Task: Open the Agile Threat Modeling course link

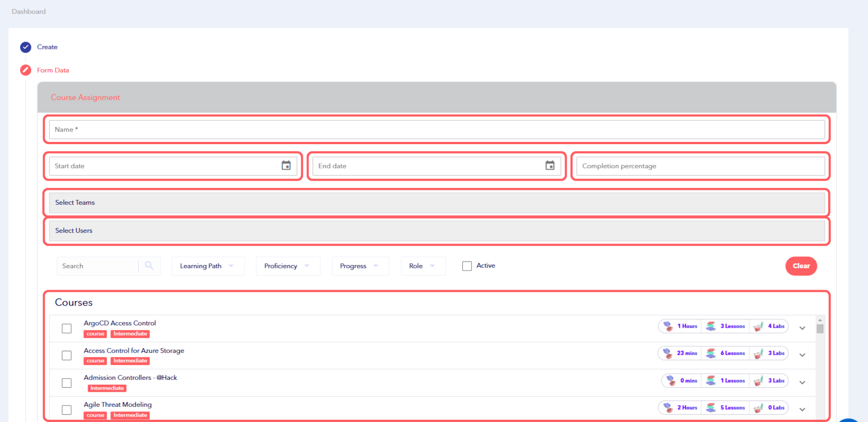Action: coord(117,404)
